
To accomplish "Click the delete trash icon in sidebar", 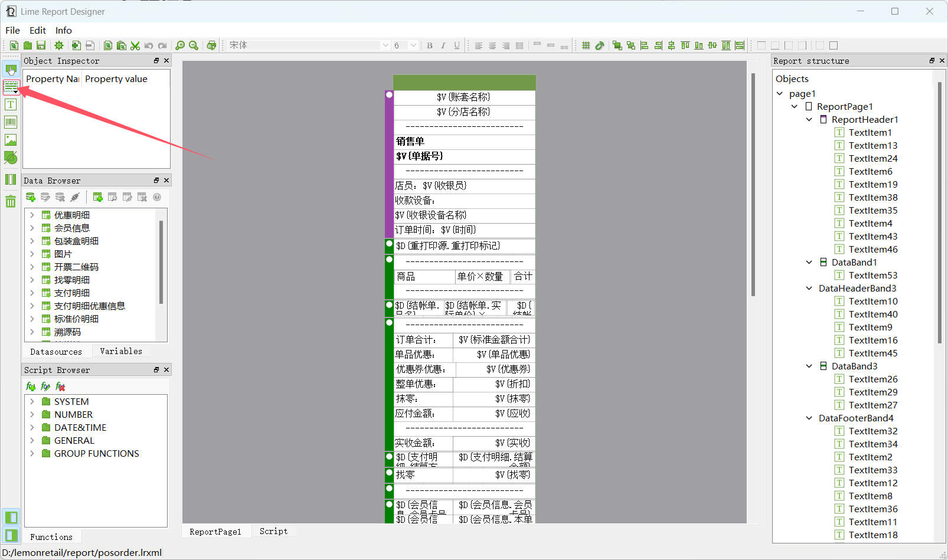I will coord(11,201).
